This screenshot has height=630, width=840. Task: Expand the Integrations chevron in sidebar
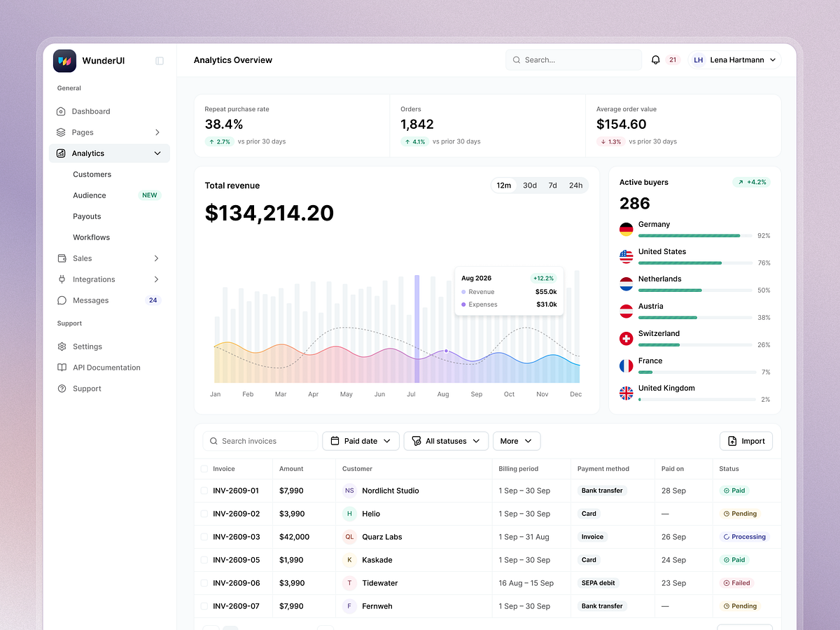[x=157, y=279]
